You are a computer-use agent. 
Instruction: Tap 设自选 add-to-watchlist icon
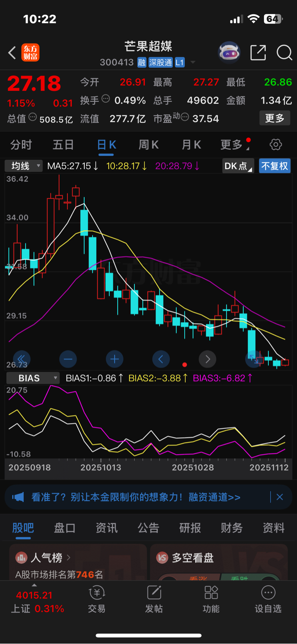[x=268, y=599]
